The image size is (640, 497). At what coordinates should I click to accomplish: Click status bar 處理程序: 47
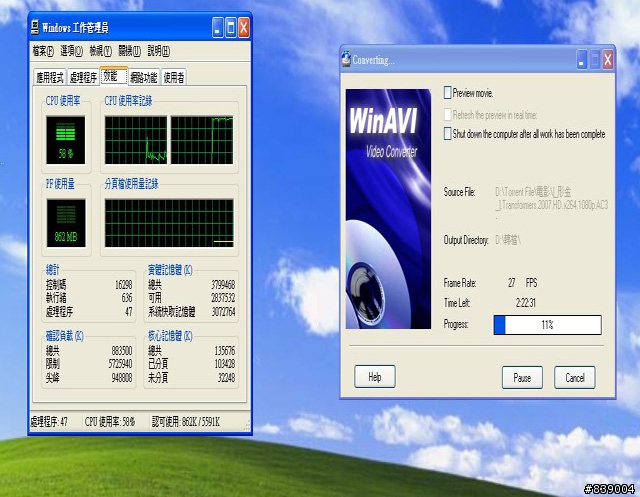pos(49,422)
